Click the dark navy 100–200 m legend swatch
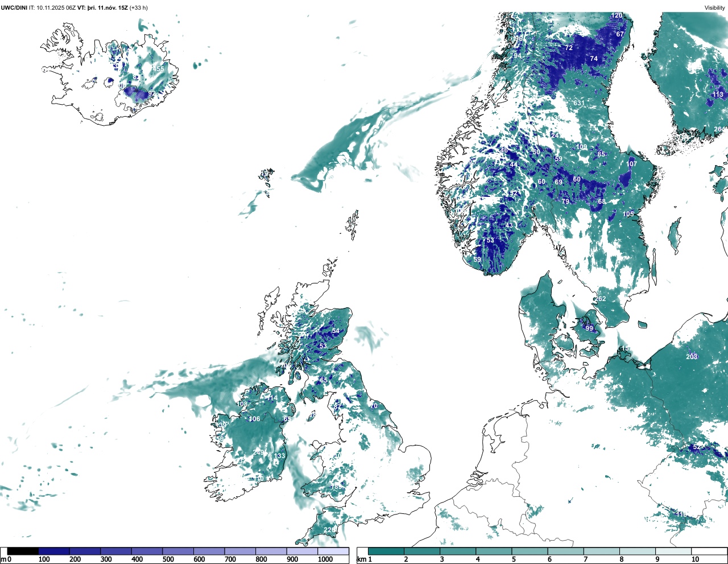728x564 pixels. point(54,551)
